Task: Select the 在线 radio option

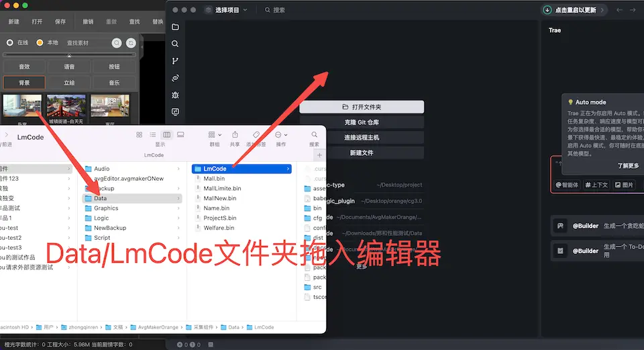Action: pyautogui.click(x=10, y=43)
